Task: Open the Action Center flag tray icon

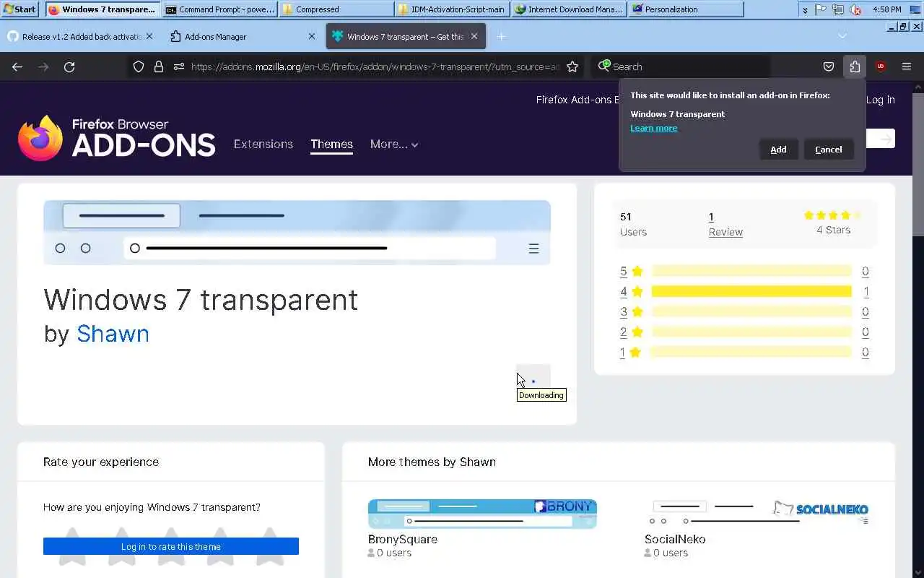Action: click(x=821, y=9)
